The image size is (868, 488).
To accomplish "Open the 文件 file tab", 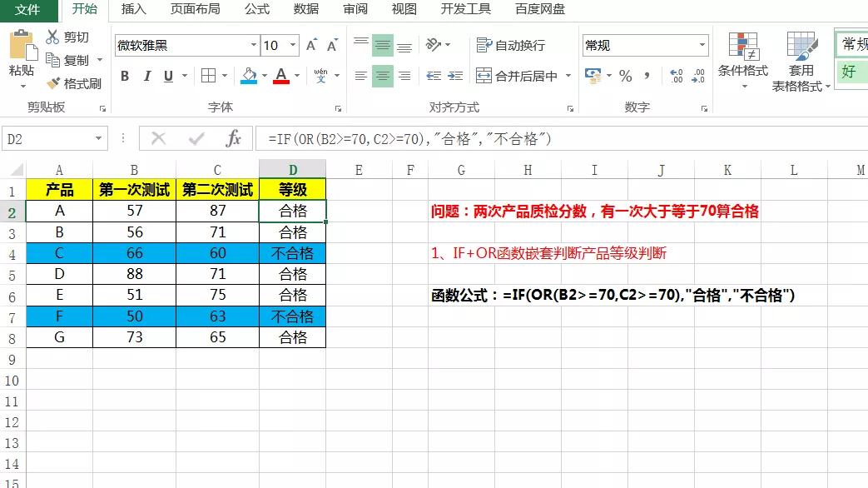I will tap(27, 10).
